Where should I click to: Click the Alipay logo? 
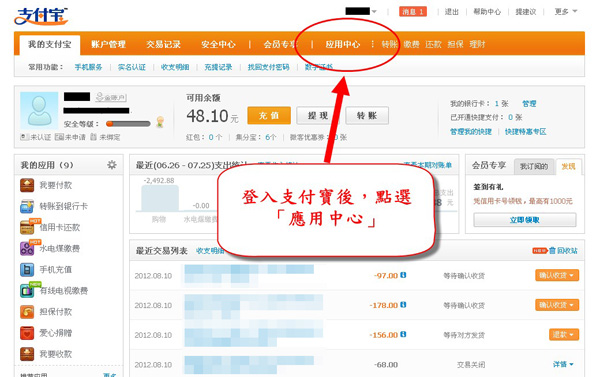pos(41,16)
